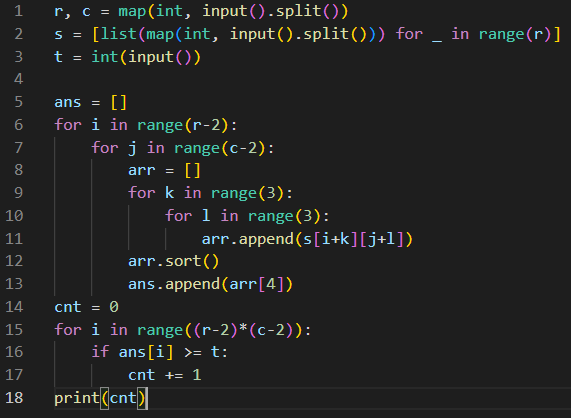Click 'cnt += 1' on line 17
The image size is (571, 418).
(x=164, y=375)
